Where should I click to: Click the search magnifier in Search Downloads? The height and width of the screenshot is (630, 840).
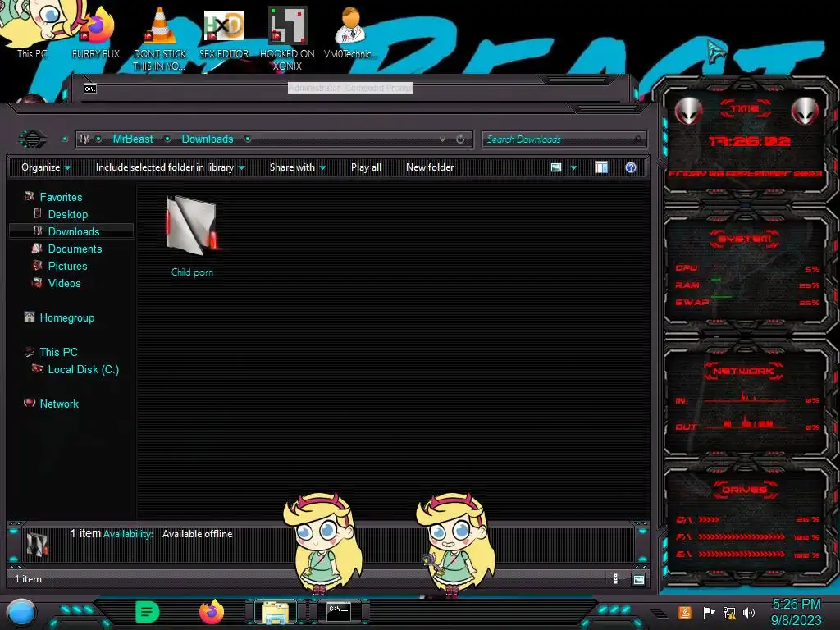[637, 139]
